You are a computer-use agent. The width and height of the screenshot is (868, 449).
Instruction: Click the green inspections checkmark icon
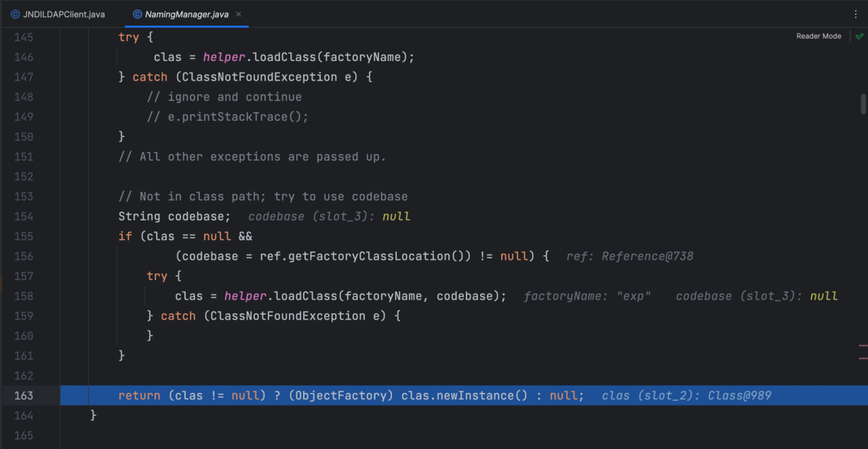point(860,36)
